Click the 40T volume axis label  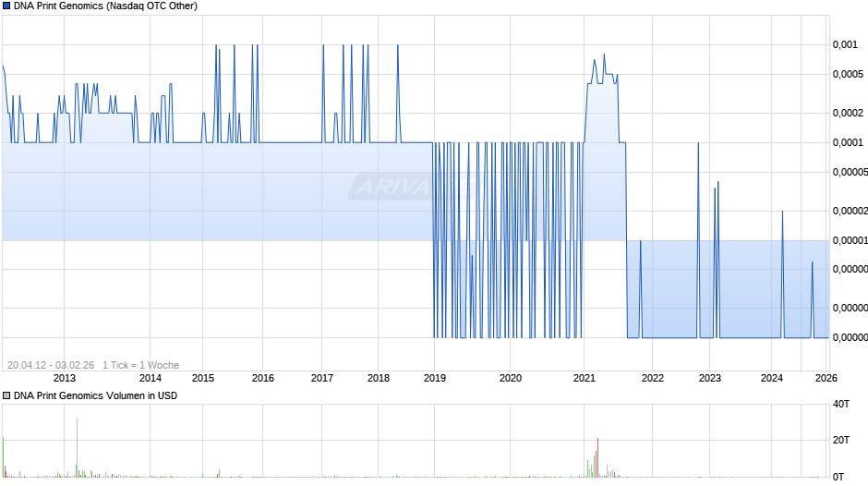pyautogui.click(x=841, y=404)
